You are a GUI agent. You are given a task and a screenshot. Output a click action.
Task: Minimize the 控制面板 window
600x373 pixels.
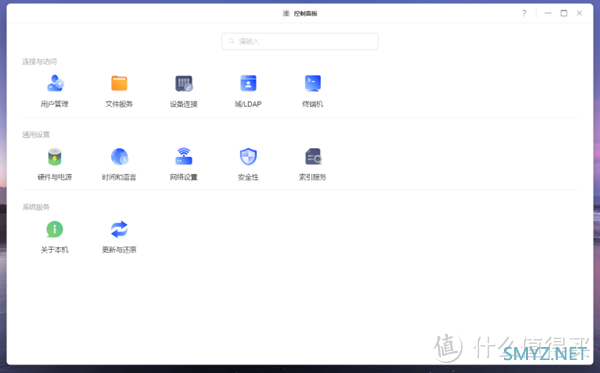pos(548,13)
